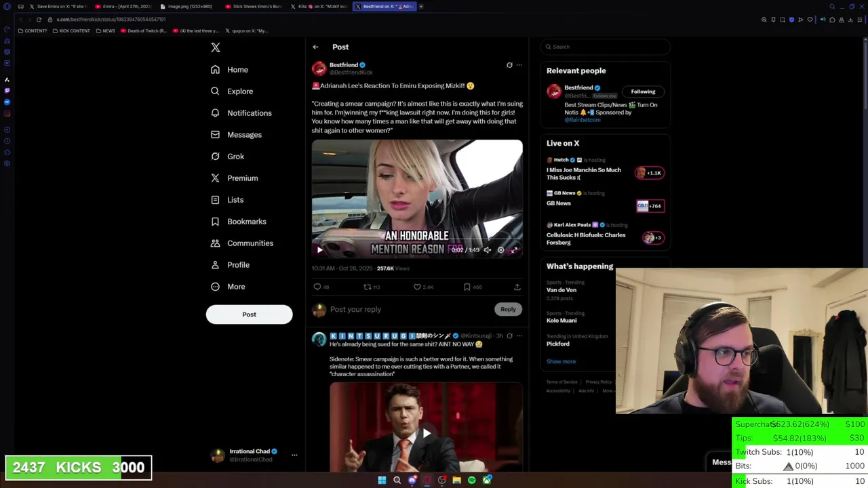
Task: Click the white Post button
Action: coord(249,314)
